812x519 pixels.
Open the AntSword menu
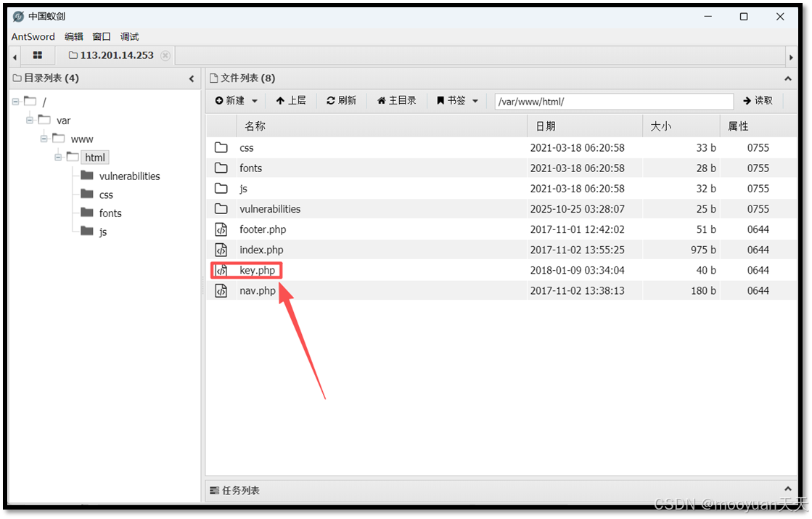(x=33, y=36)
